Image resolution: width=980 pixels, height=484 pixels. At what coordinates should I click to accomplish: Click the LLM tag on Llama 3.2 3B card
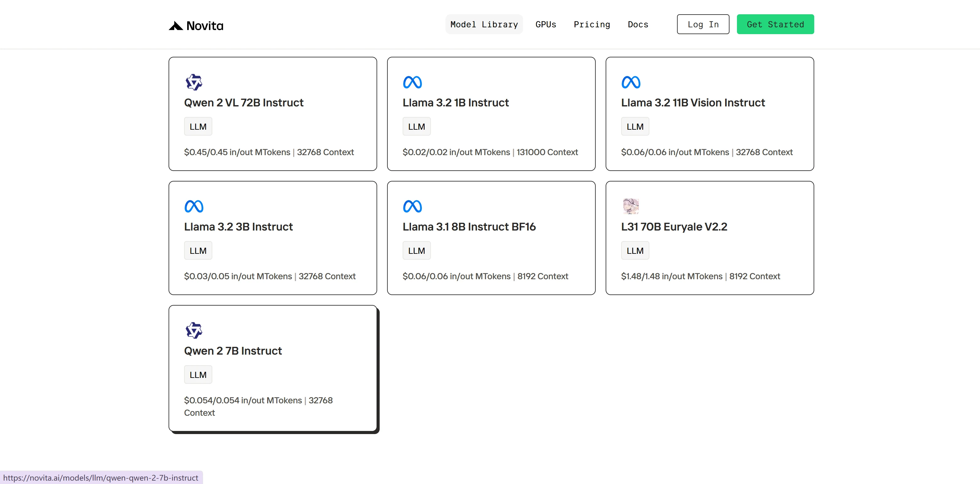[198, 251]
